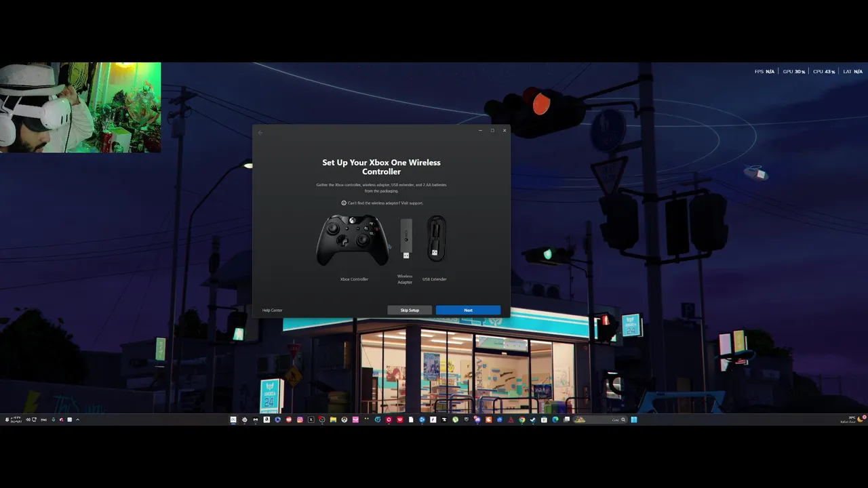Open Instagram from the taskbar
Screen dimensions: 868x488
300,420
